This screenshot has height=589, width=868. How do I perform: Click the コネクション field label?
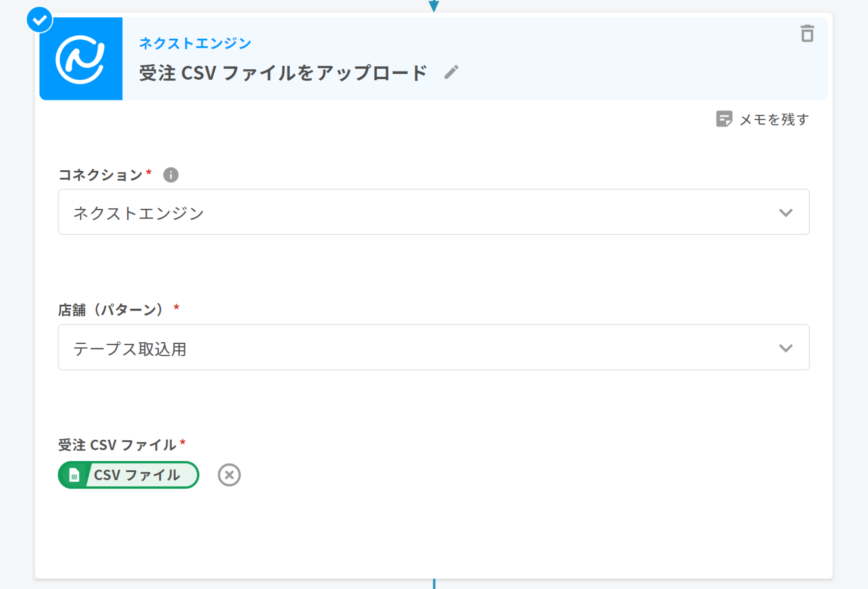click(x=100, y=175)
